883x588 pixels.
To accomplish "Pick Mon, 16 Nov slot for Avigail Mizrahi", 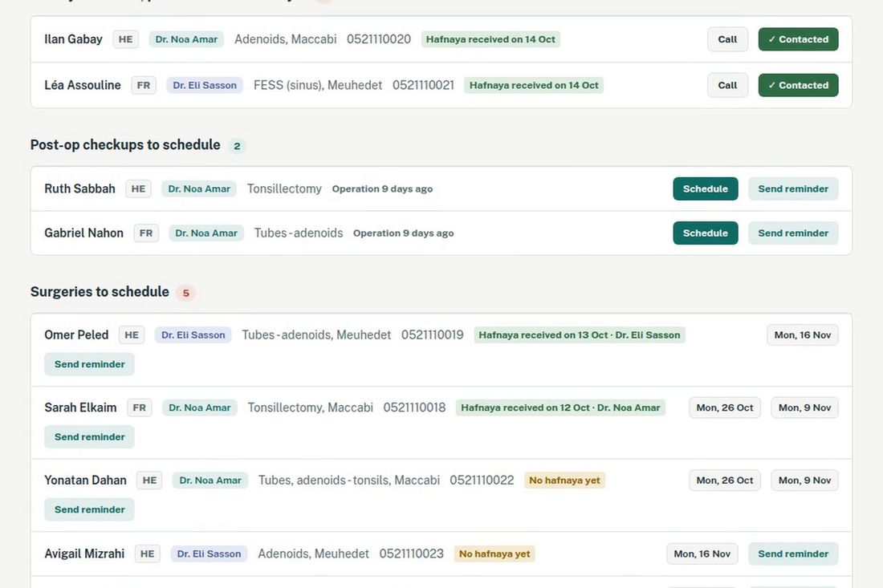I will click(702, 554).
